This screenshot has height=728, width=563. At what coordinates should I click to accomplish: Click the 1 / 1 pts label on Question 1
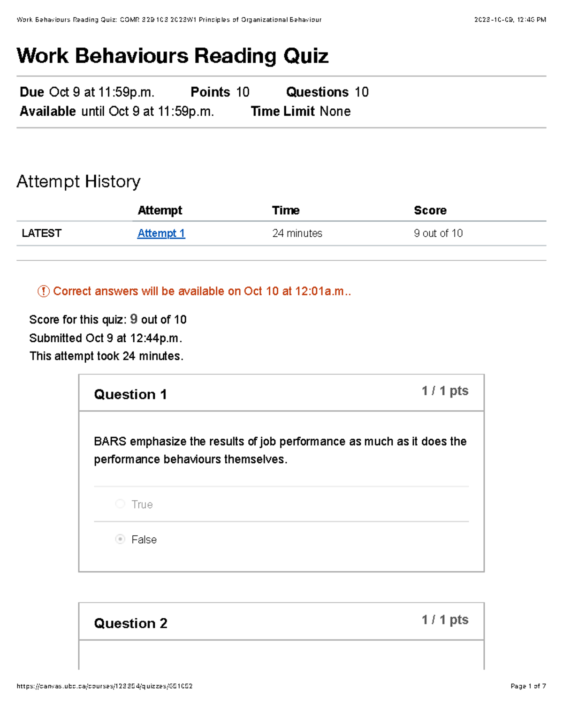(x=445, y=390)
